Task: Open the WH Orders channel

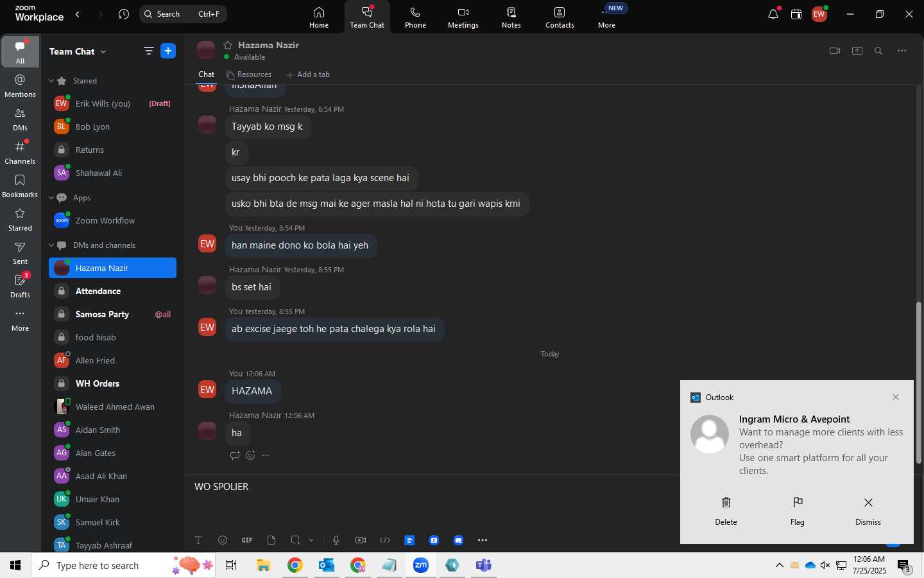Action: coord(112,383)
